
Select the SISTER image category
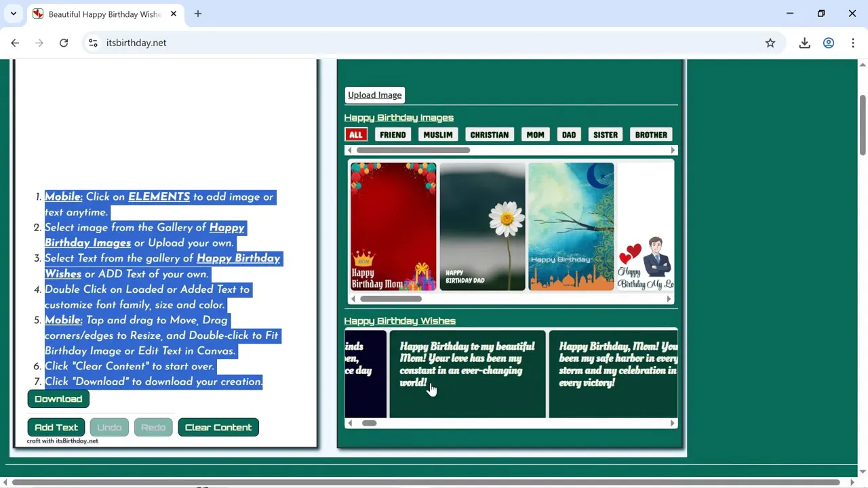pos(606,135)
